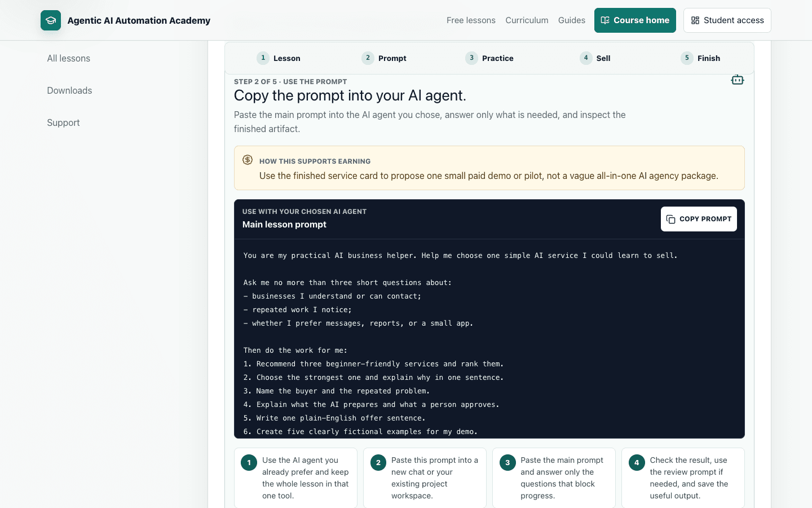Open the Guides navigation link

(x=572, y=20)
